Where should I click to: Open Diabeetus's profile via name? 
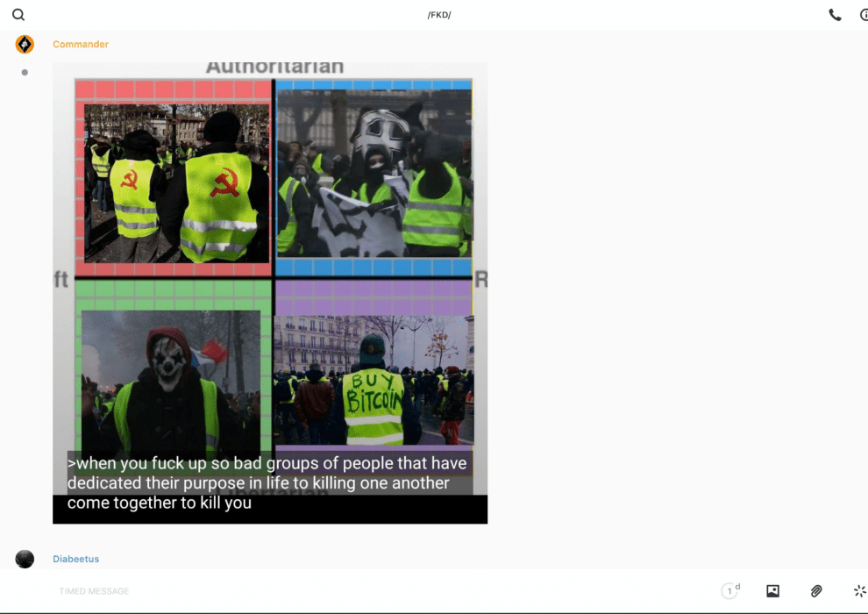pyautogui.click(x=75, y=559)
